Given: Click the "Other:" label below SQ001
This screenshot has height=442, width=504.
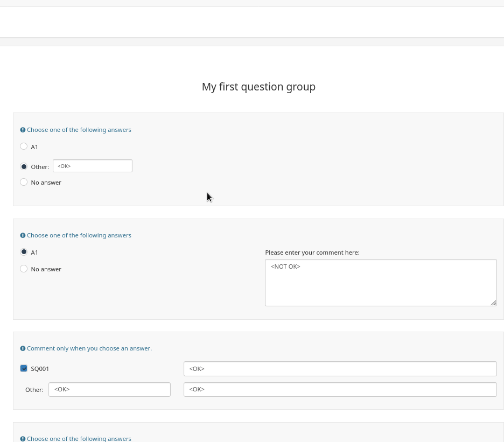Looking at the screenshot, I should 34,389.
